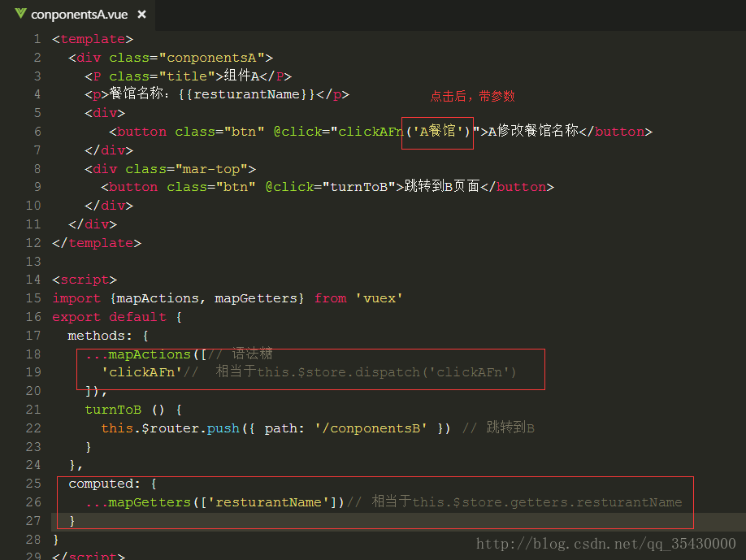This screenshot has width=746, height=560.
Task: Click methods: property on line 17
Action: click(x=100, y=336)
